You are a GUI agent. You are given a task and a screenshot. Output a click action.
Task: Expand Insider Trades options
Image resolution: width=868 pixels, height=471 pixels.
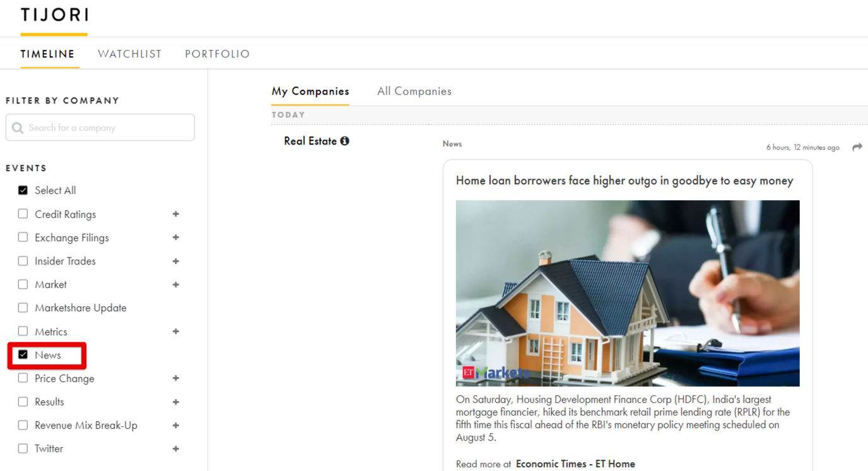pyautogui.click(x=176, y=261)
